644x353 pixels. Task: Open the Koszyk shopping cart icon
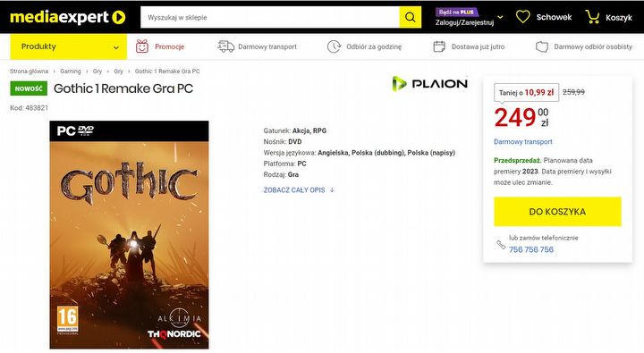(x=592, y=17)
